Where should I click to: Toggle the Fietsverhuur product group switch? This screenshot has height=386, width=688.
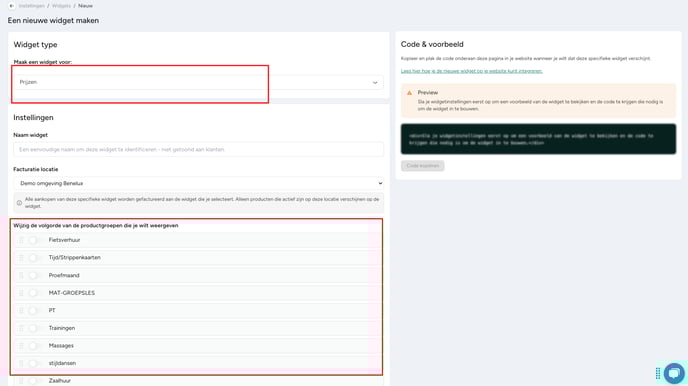click(34, 240)
